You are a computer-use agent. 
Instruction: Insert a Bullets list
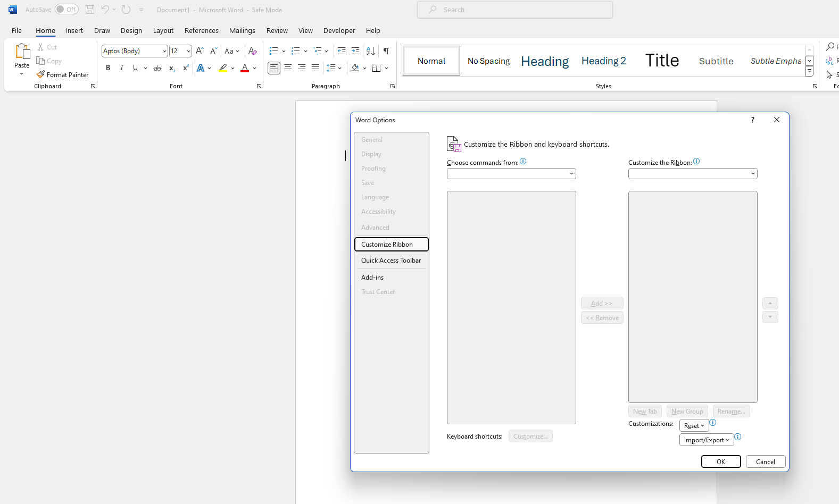(273, 51)
